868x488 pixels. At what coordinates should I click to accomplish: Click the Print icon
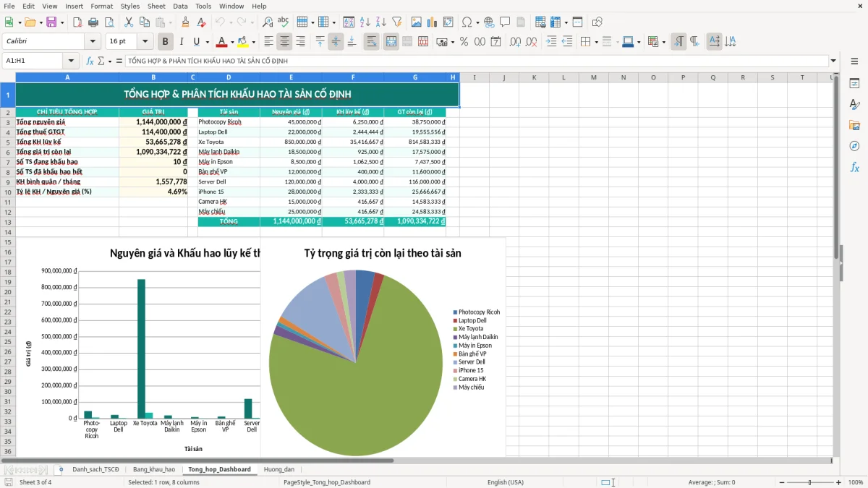tap(93, 22)
